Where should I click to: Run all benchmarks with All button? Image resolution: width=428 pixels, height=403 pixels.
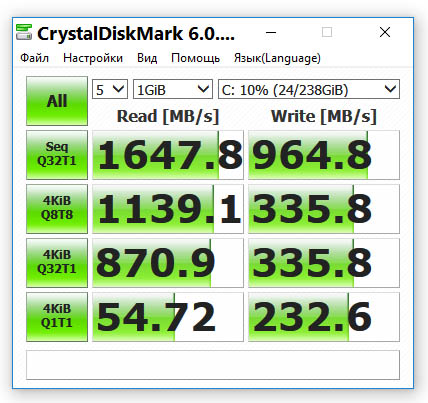(x=57, y=101)
